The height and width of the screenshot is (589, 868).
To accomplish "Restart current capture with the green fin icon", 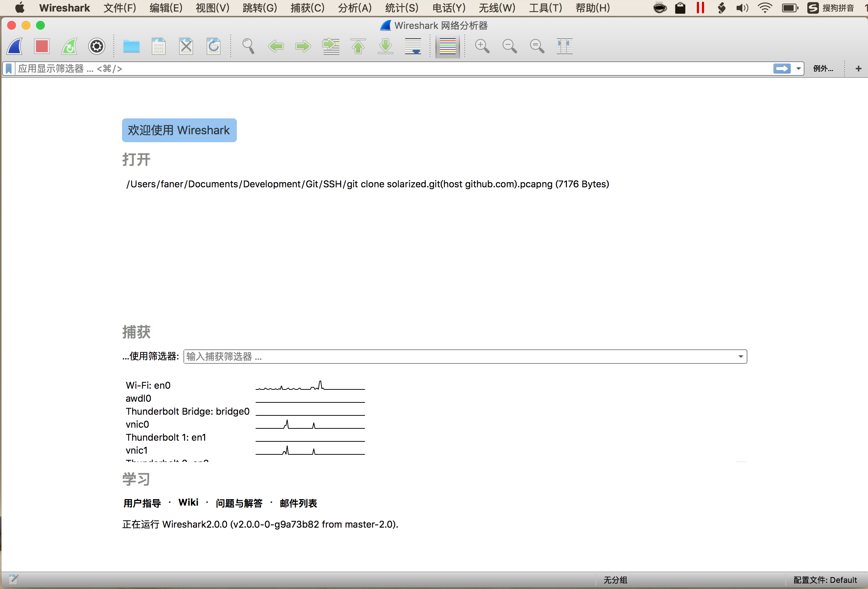I will tap(69, 46).
